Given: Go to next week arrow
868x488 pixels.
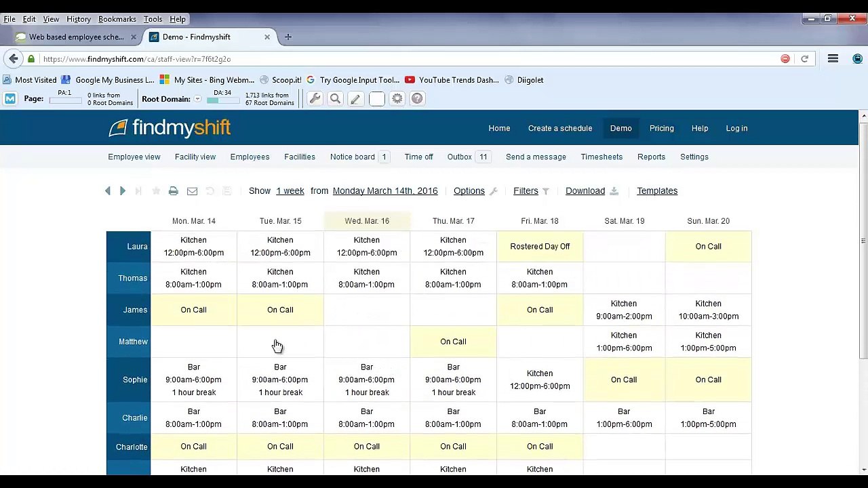Looking at the screenshot, I should tap(123, 191).
